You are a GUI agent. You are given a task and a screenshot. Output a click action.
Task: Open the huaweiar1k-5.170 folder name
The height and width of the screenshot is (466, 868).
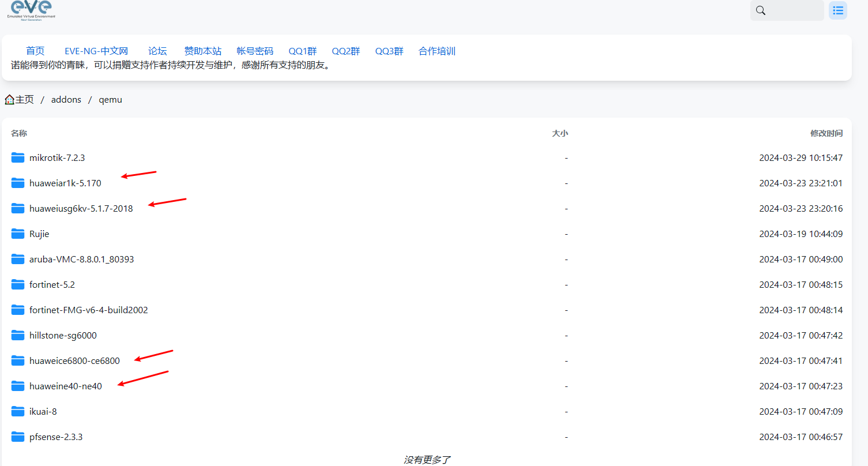pyautogui.click(x=65, y=183)
